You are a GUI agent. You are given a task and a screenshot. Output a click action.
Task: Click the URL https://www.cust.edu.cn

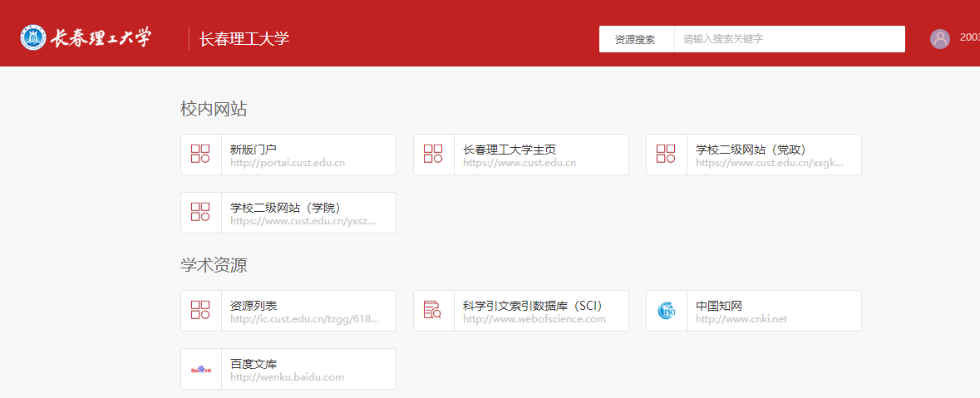pyautogui.click(x=520, y=163)
